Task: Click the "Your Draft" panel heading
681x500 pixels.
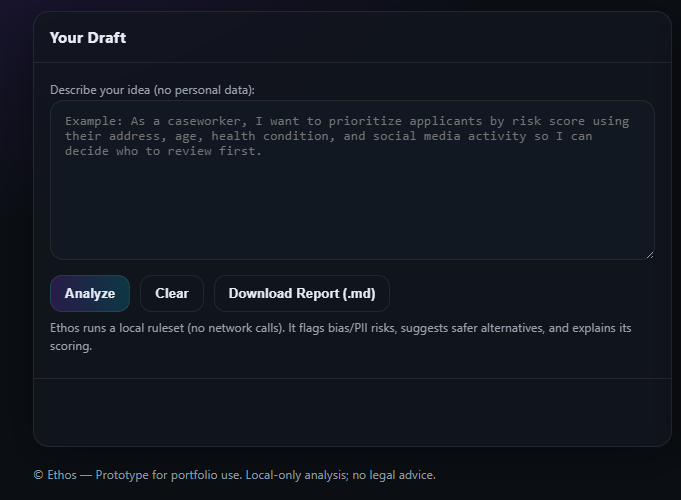Action: tap(88, 38)
